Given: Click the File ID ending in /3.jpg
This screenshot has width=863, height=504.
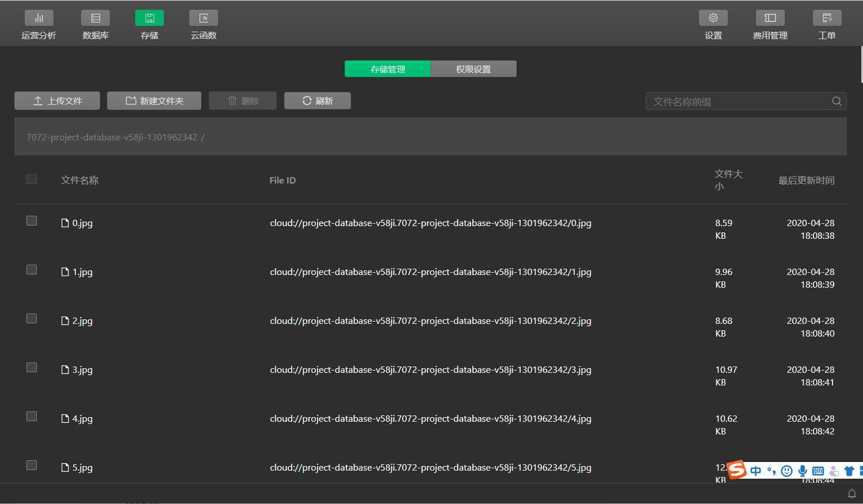Looking at the screenshot, I should (430, 370).
